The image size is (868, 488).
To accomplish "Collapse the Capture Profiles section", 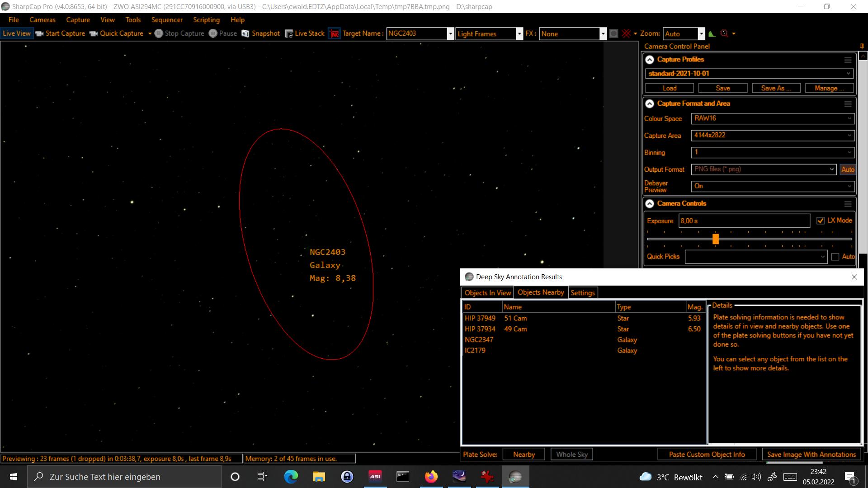I will (650, 60).
